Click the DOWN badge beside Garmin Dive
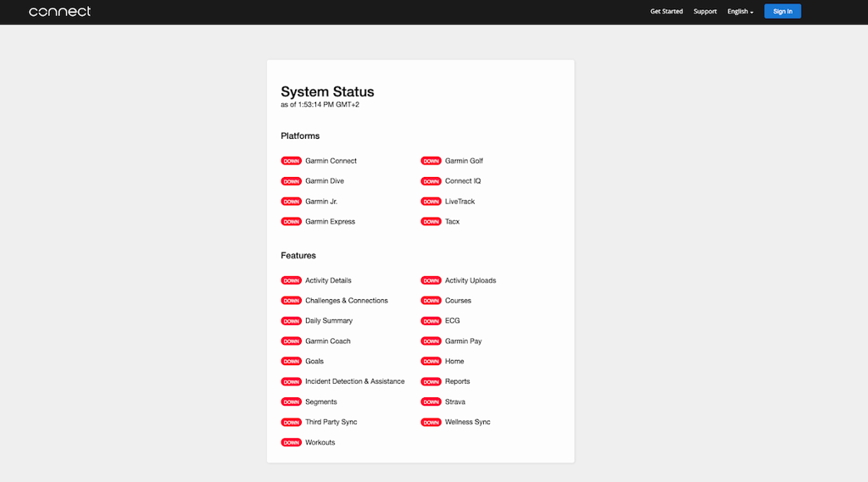The width and height of the screenshot is (868, 482). [x=292, y=181]
